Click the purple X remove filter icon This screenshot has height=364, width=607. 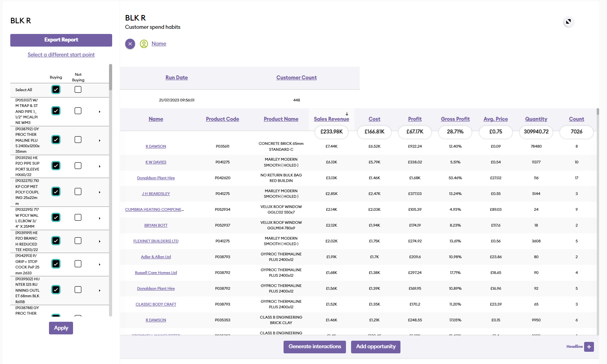tap(130, 44)
